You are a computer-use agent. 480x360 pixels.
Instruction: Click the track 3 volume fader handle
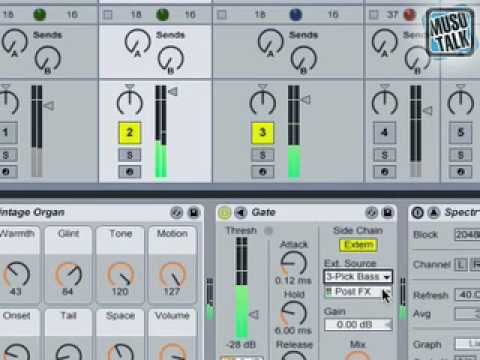[306, 100]
